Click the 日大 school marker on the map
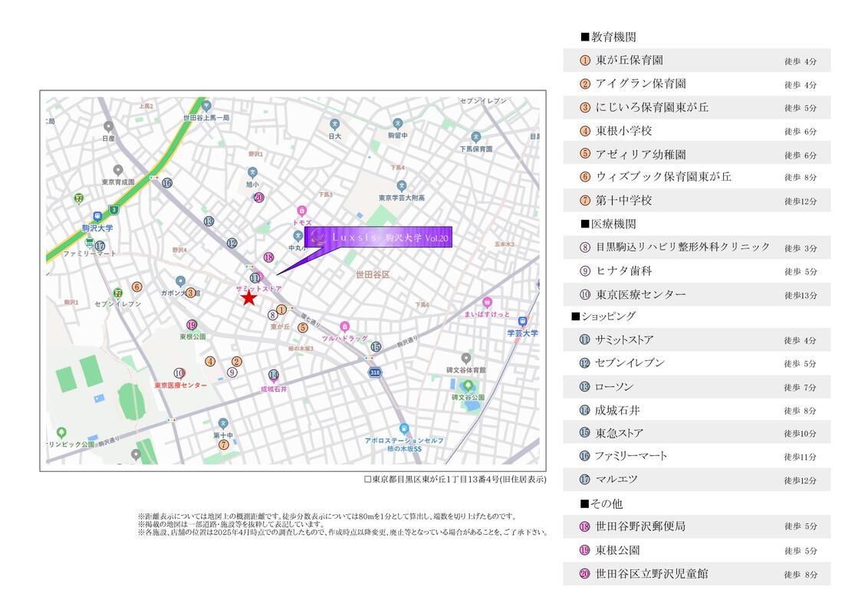The width and height of the screenshot is (868, 613). (334, 123)
